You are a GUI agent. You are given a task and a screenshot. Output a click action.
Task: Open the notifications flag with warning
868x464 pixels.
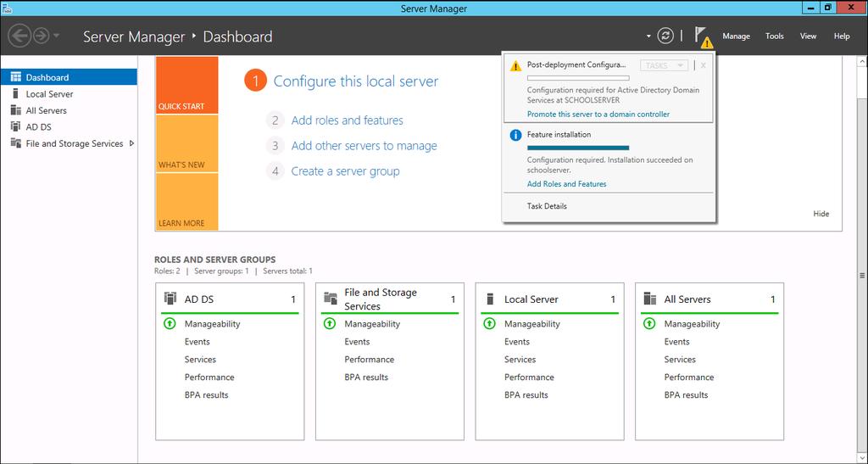(703, 36)
